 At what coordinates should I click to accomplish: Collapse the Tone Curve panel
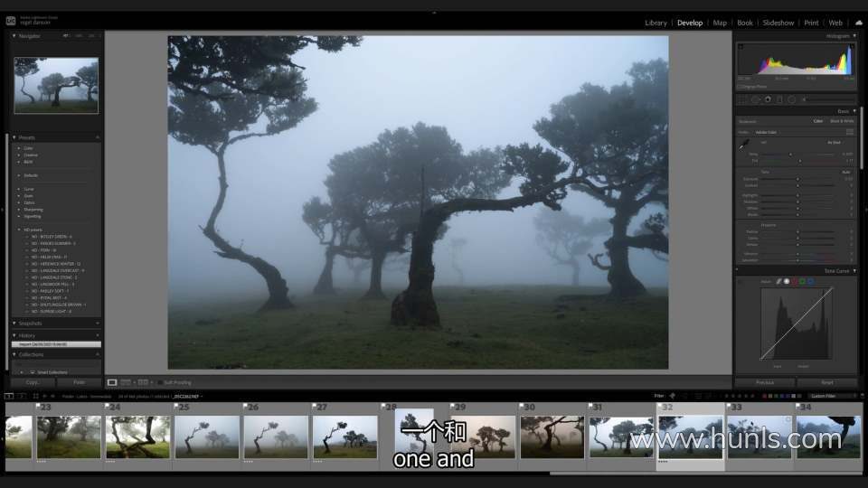point(854,271)
